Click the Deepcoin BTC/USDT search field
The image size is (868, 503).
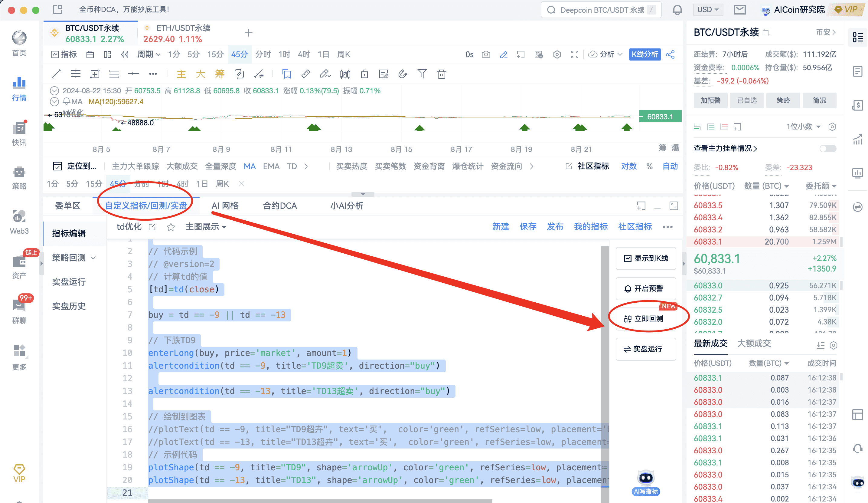[601, 10]
